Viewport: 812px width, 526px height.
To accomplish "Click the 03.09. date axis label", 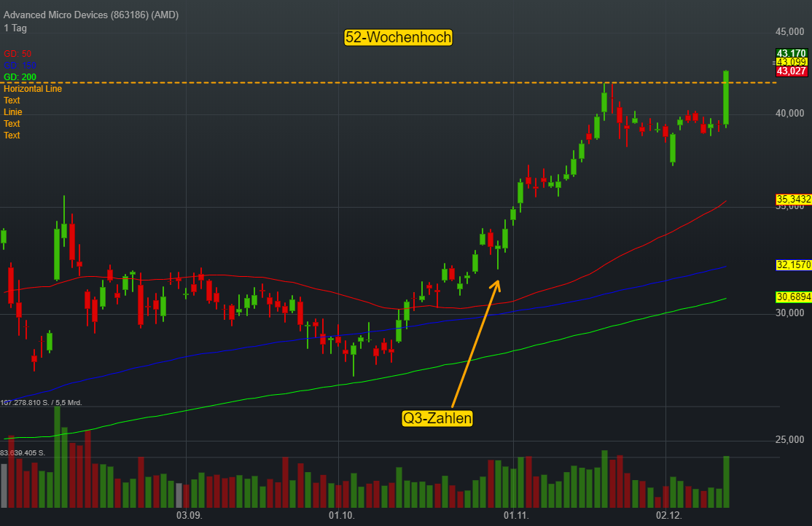I will click(189, 515).
